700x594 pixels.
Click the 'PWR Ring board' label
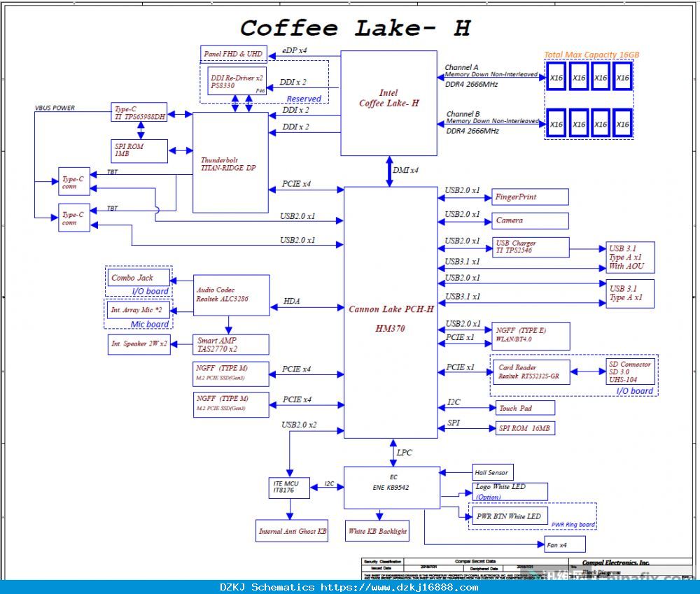[573, 524]
